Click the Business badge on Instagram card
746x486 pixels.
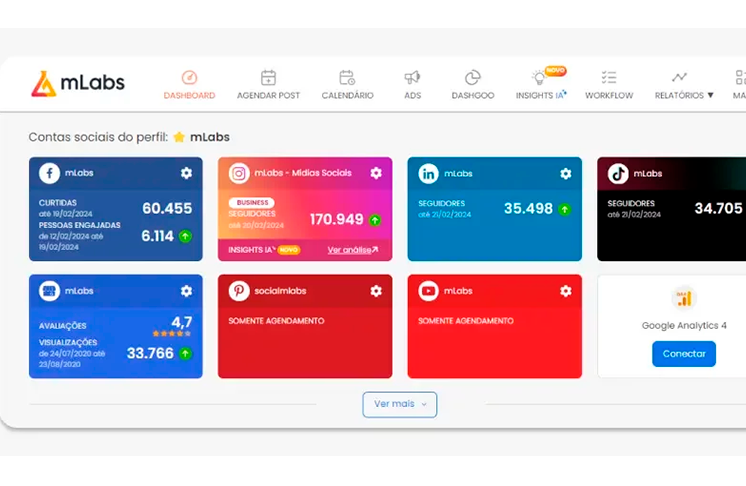(252, 203)
